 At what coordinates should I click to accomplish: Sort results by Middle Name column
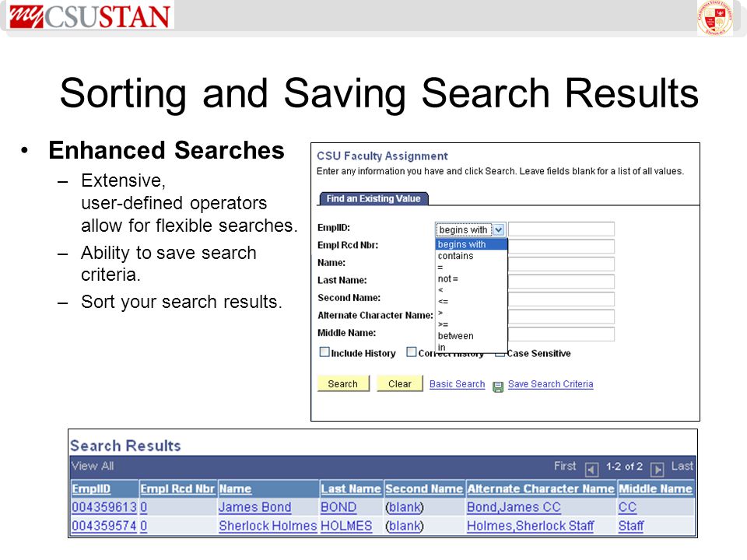[655, 488]
